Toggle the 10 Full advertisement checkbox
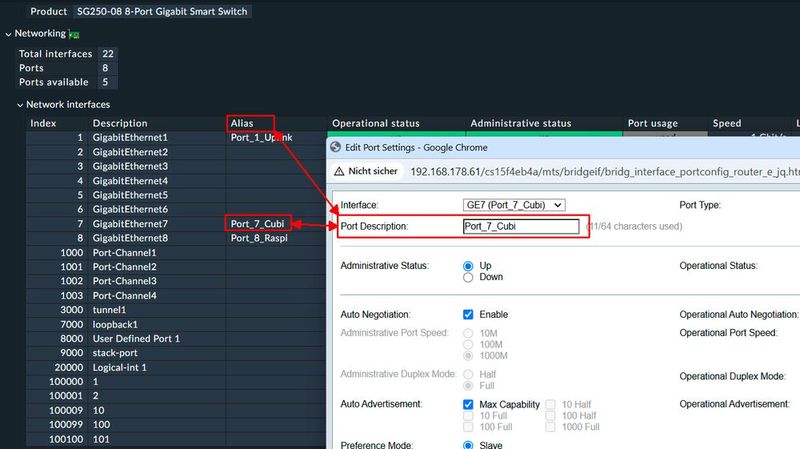 click(468, 415)
